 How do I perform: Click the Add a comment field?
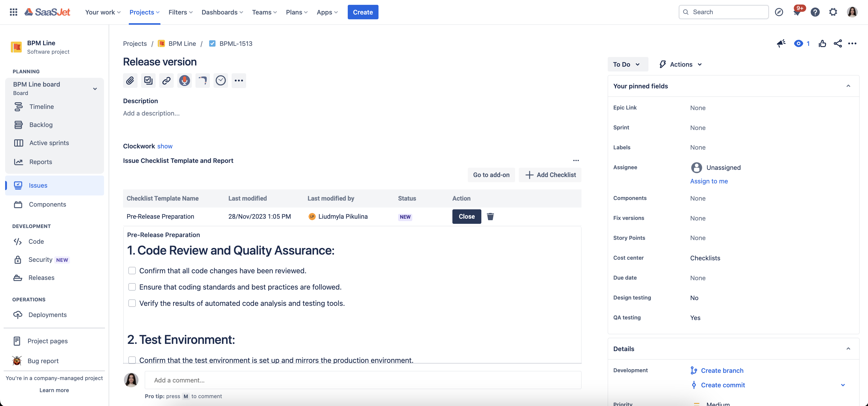(363, 380)
